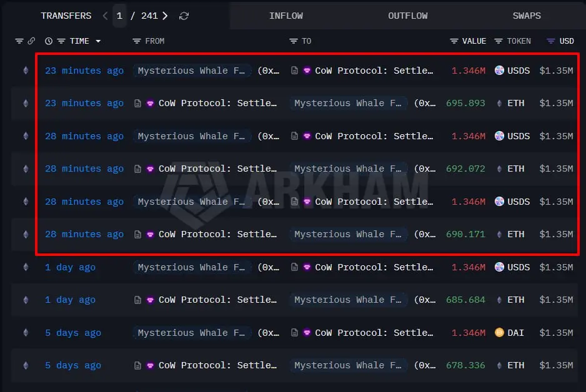Switch to the INFLOW tab
The image size is (586, 392).
point(286,16)
